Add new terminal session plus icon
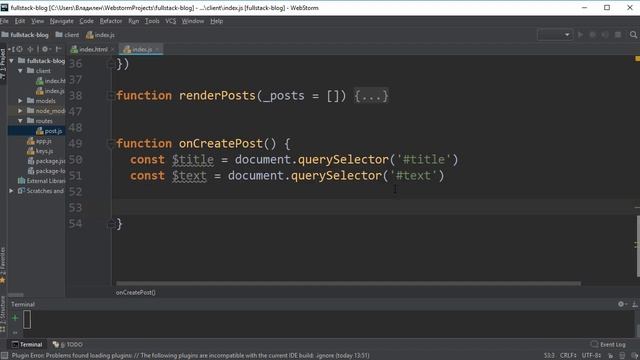 tap(15, 318)
